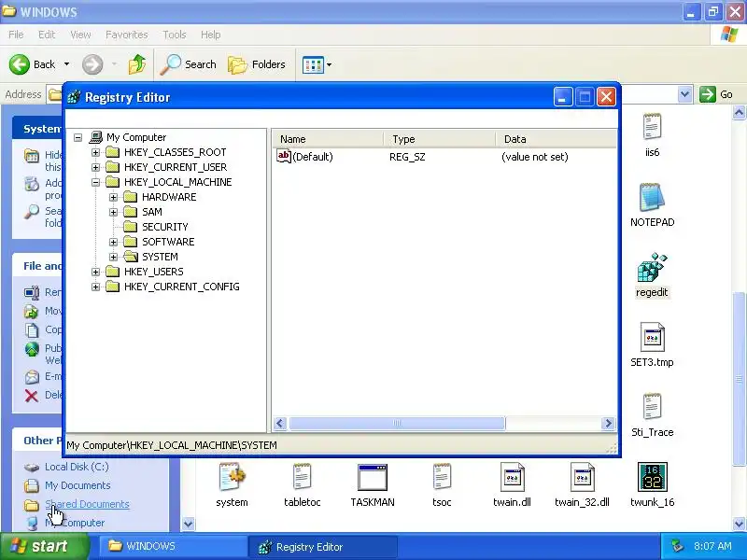Select the SOFTWARE folder icon
Viewport: 747px width, 560px height.
tap(131, 242)
